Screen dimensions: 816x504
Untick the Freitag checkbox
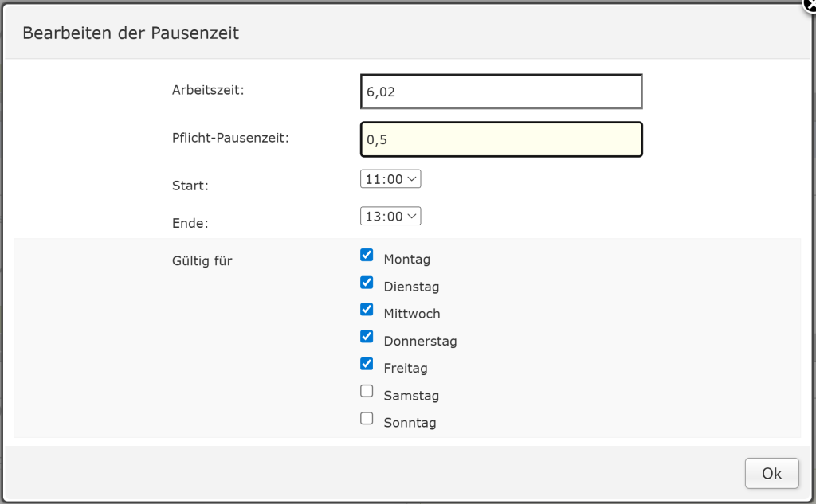pos(367,364)
